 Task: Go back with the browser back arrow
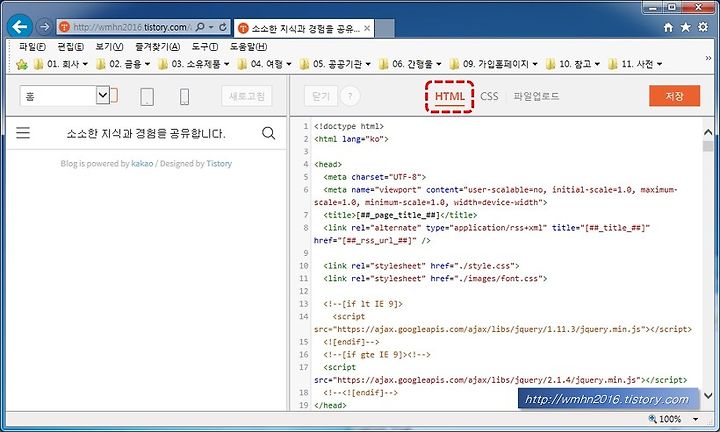20,26
